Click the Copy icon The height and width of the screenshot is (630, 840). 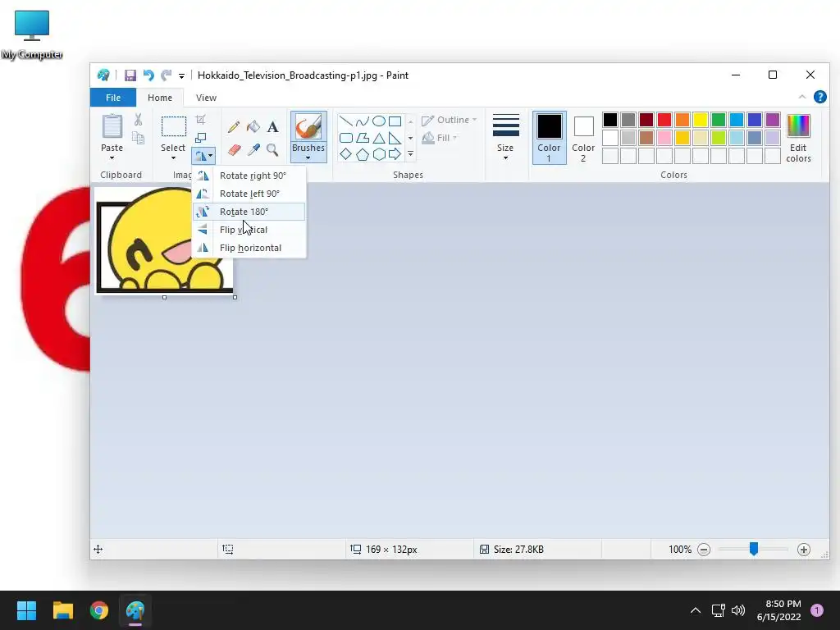point(138,138)
